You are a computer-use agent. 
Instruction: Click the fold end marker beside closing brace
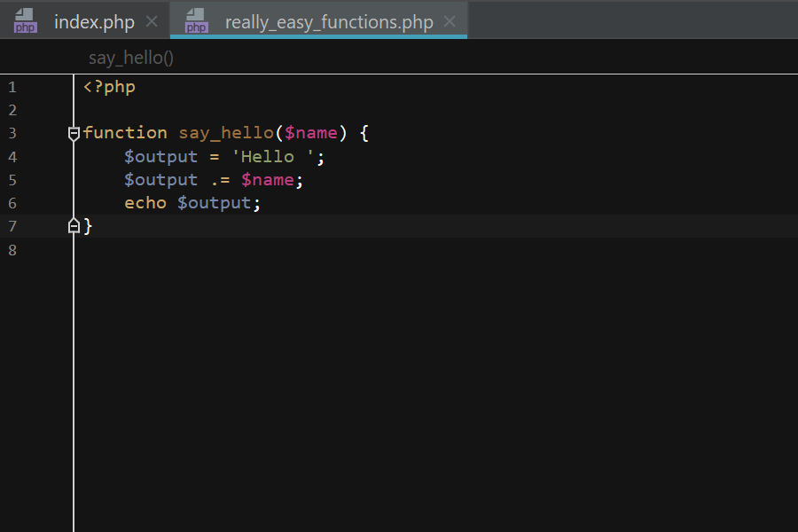point(74,226)
